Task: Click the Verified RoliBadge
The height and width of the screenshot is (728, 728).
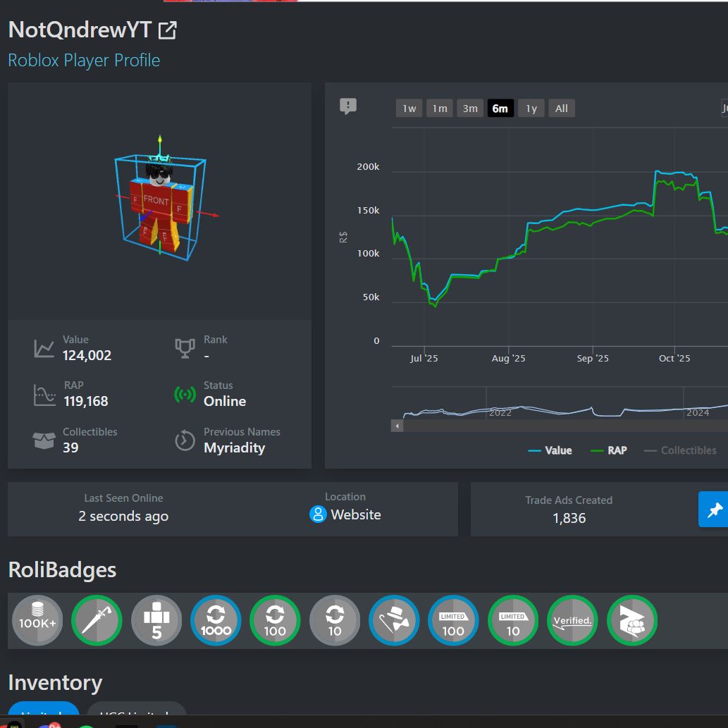Action: click(572, 620)
